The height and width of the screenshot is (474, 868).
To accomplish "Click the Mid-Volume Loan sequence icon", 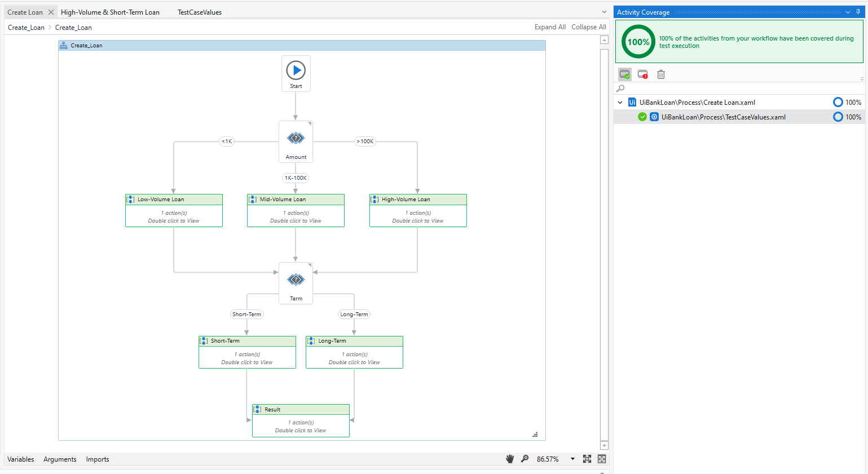I will click(x=253, y=200).
